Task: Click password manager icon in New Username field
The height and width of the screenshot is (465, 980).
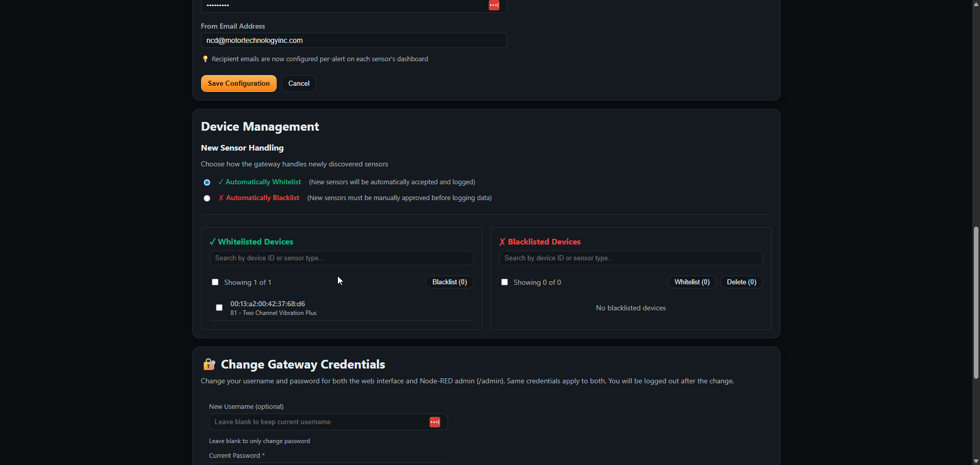Action: coord(434,422)
